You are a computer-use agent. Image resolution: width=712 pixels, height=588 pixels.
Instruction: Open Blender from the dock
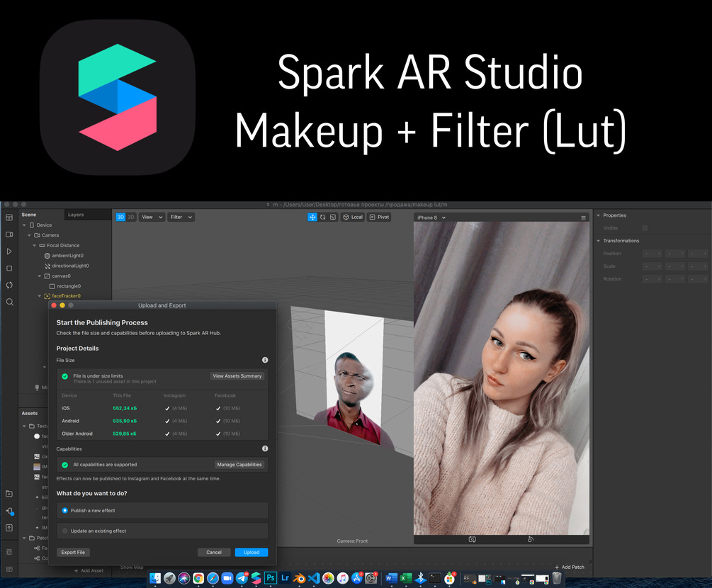pos(299,578)
